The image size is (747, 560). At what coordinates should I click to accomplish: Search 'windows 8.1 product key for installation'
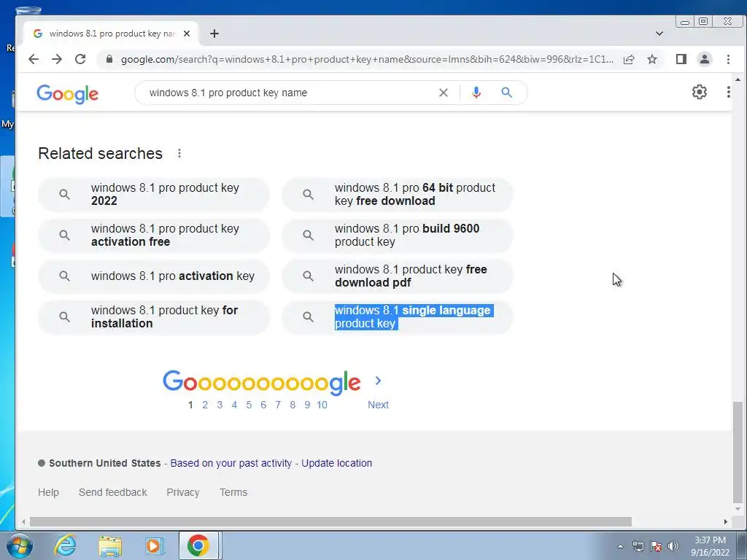click(x=154, y=317)
